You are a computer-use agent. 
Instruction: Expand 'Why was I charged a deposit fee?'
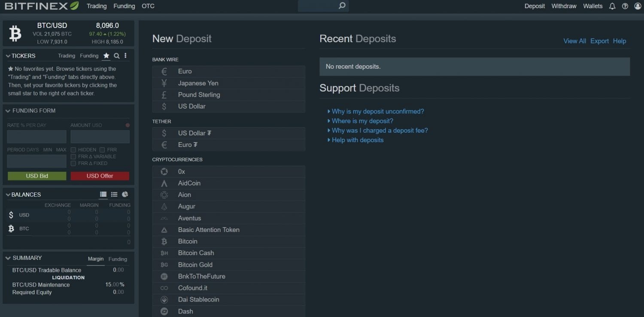point(377,130)
